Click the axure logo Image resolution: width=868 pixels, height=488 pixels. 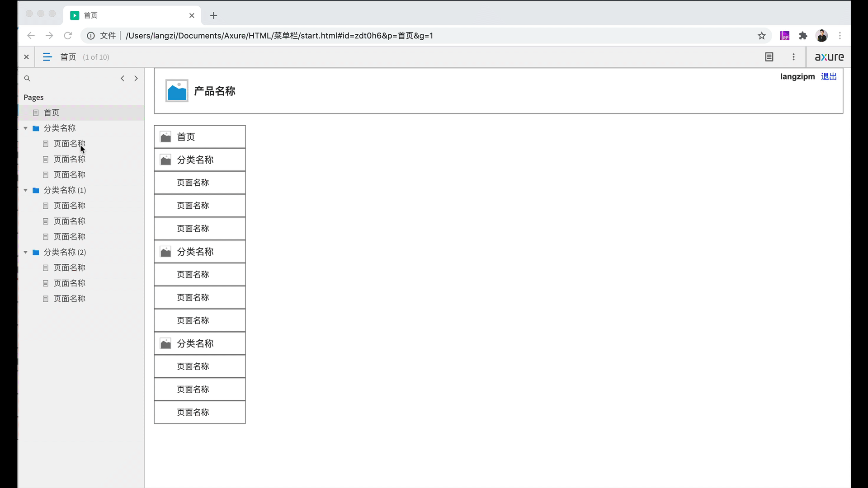point(829,57)
